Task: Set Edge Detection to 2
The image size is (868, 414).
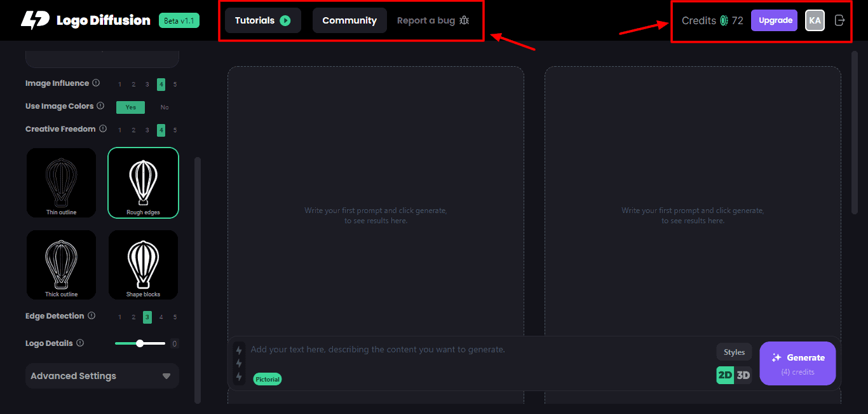Action: tap(133, 317)
